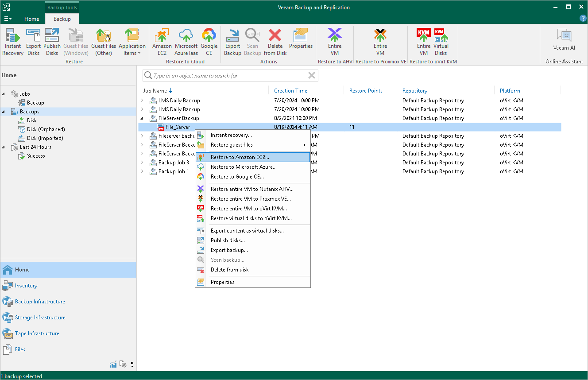Choose Restore entire VM to Proxmox VE
Viewport: 588px width, 380px height.
click(253, 199)
